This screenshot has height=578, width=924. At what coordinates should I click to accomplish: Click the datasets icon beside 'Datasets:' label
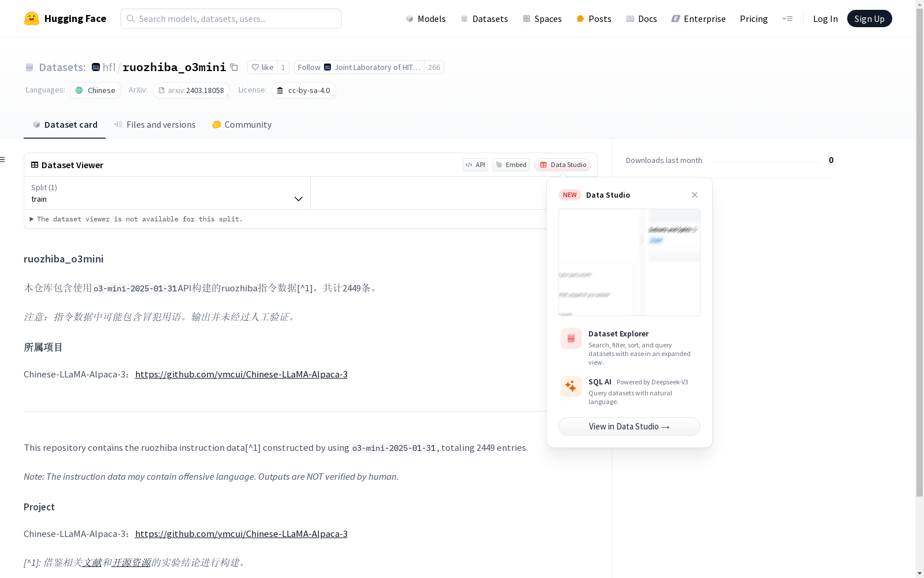pyautogui.click(x=29, y=67)
